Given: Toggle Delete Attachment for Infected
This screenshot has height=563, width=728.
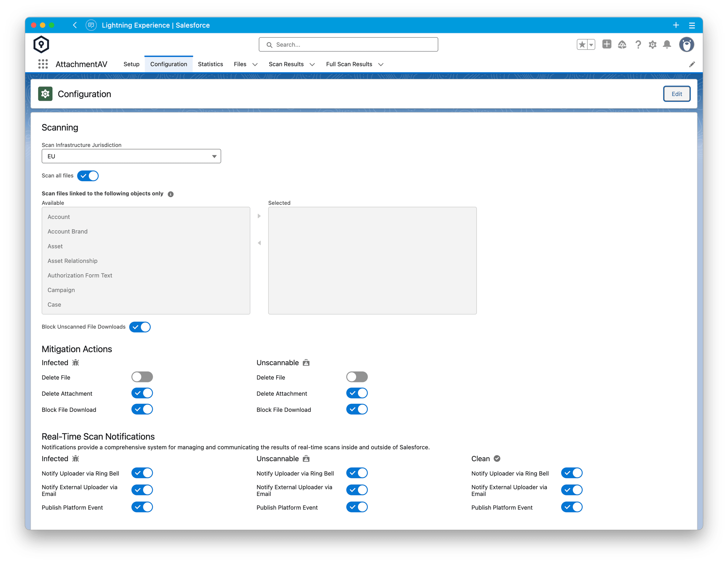Looking at the screenshot, I should 142,393.
